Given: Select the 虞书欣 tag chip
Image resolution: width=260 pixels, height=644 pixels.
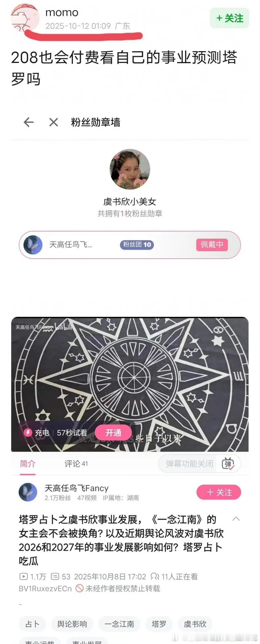Looking at the screenshot, I should pos(195,624).
